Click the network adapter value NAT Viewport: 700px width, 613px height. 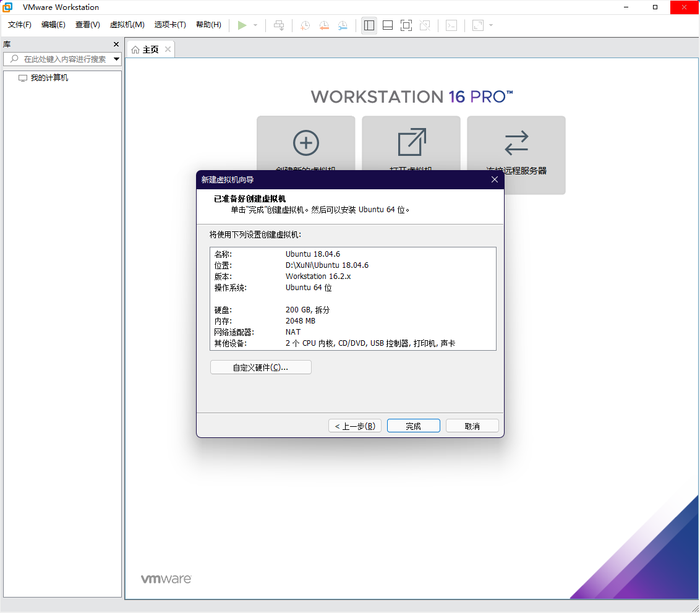pos(293,332)
